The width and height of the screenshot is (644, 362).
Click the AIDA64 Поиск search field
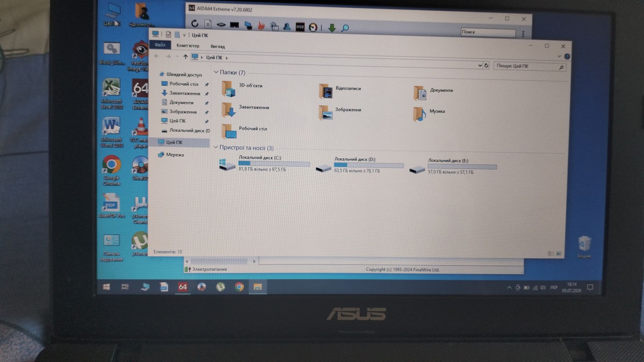point(488,33)
